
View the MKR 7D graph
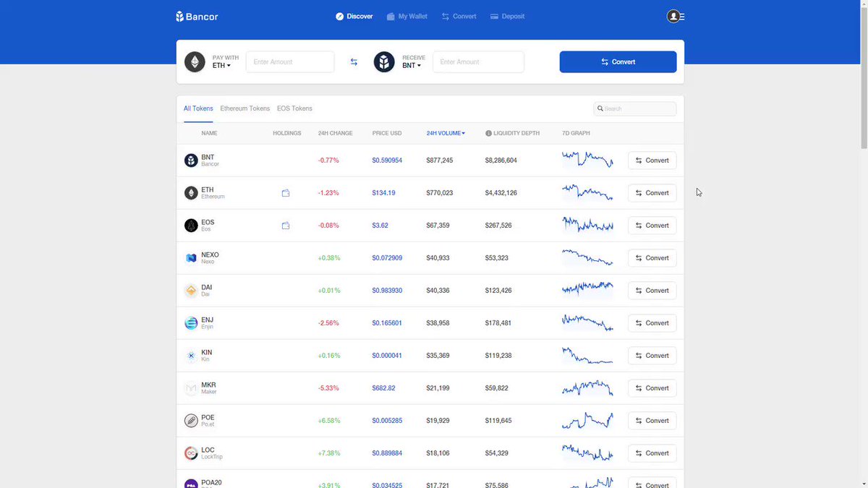[x=587, y=388]
